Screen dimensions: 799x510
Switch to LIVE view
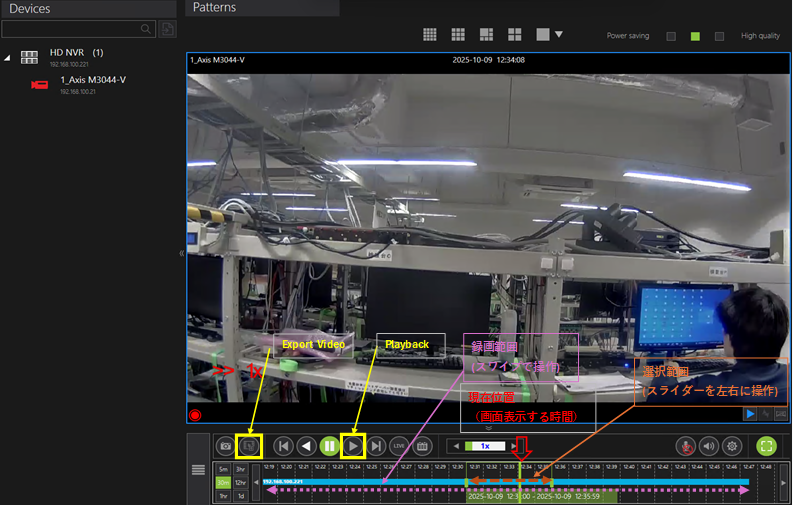398,446
